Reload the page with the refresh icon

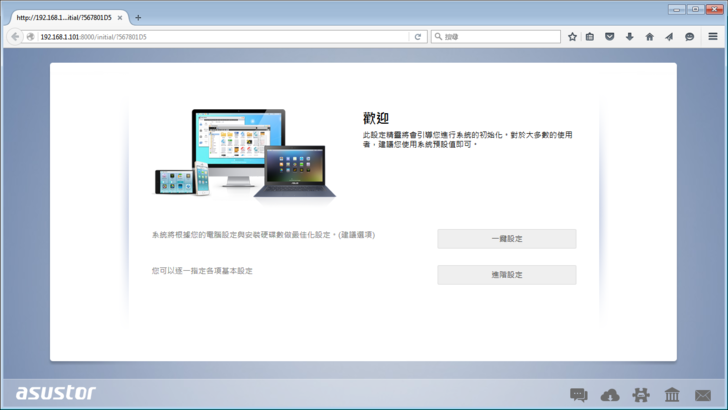(417, 37)
